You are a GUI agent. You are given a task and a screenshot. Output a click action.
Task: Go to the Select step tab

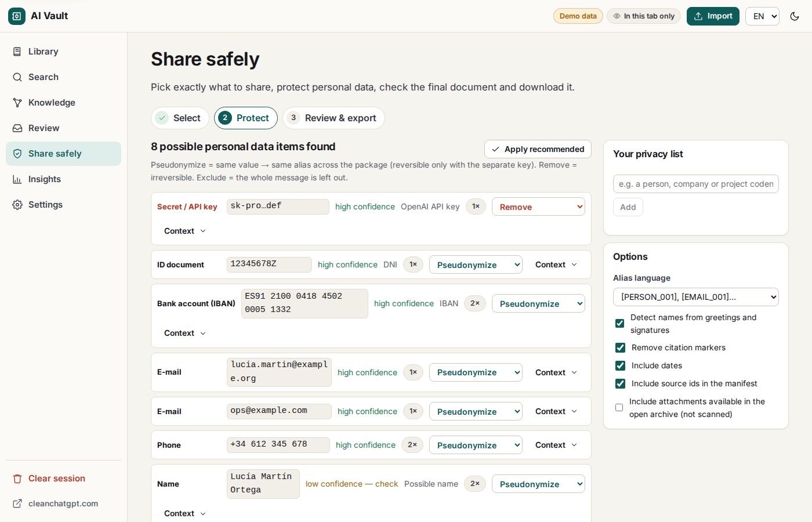coord(180,118)
